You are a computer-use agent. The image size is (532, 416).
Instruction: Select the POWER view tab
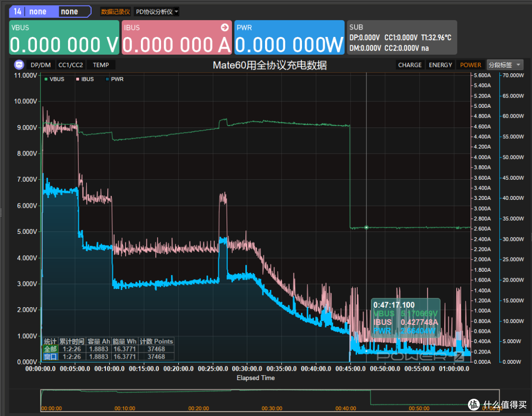tap(470, 65)
